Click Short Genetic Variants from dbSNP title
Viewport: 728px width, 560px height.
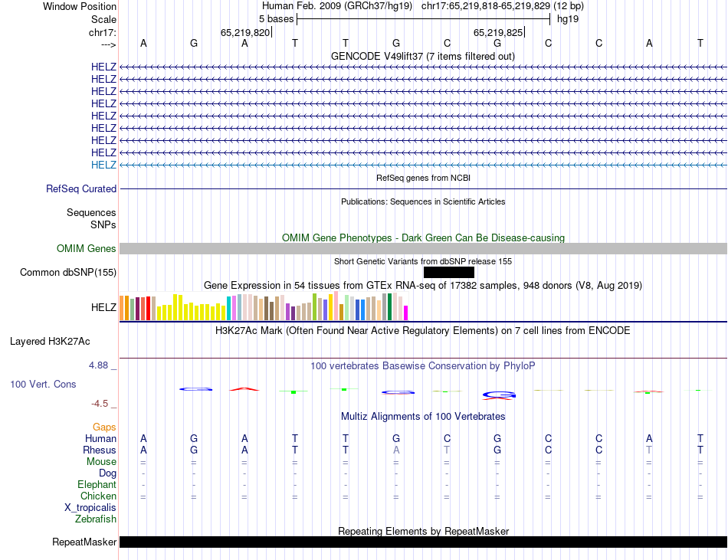click(423, 261)
